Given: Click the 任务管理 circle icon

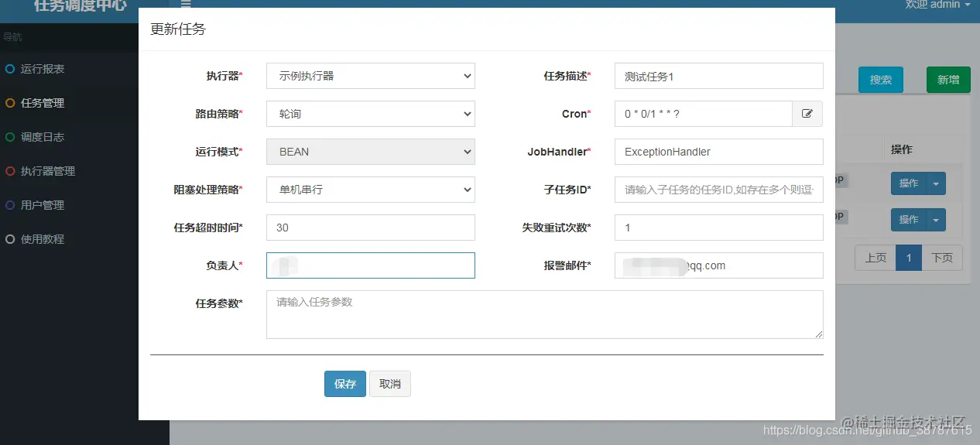Looking at the screenshot, I should pos(10,103).
